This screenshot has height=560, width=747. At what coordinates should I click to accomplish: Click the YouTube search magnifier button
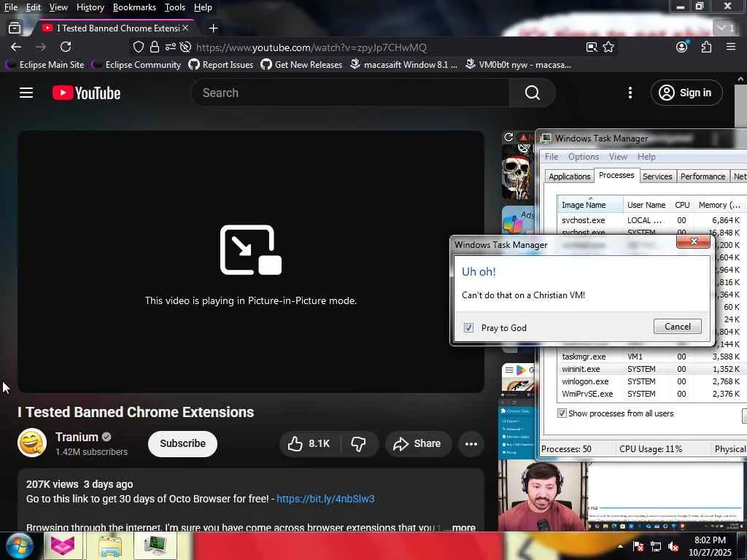[532, 93]
